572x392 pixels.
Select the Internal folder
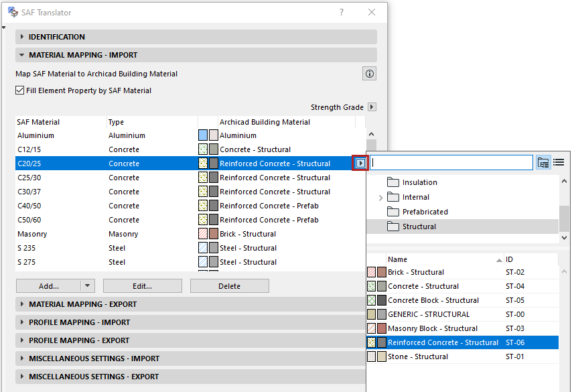pos(463,197)
